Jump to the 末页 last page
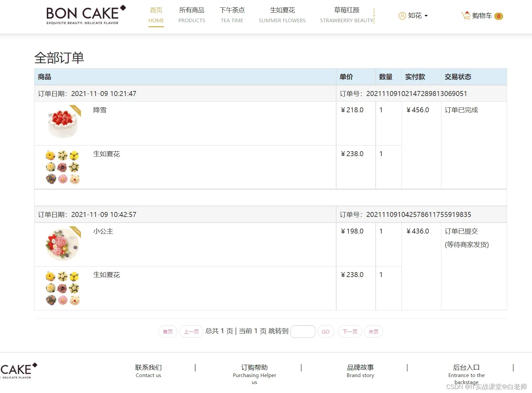 tap(373, 331)
